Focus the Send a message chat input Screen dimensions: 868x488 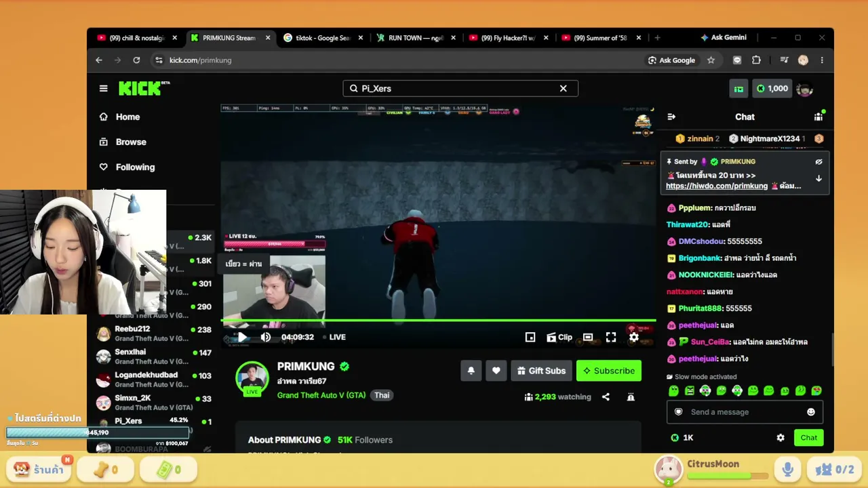(x=744, y=412)
